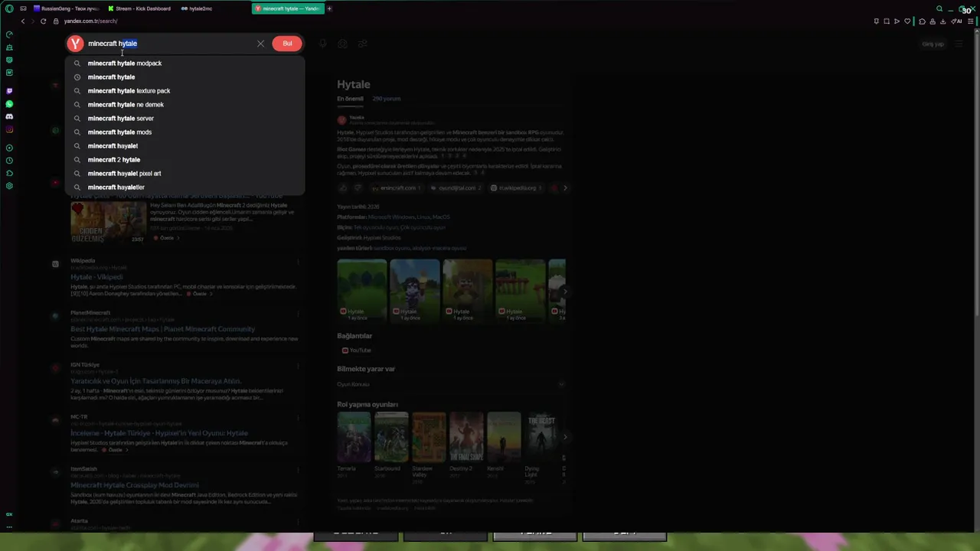Choose suggestion minecraft hytale mods
The image size is (980, 551).
click(184, 132)
